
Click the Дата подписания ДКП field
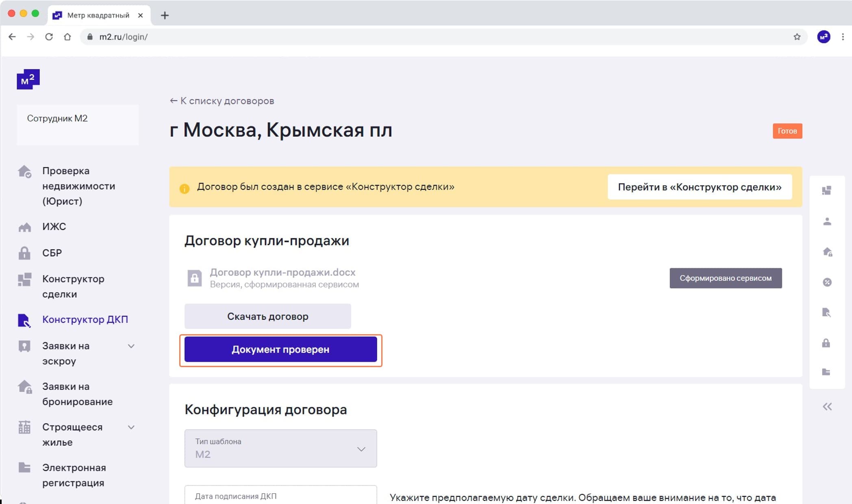tap(280, 495)
